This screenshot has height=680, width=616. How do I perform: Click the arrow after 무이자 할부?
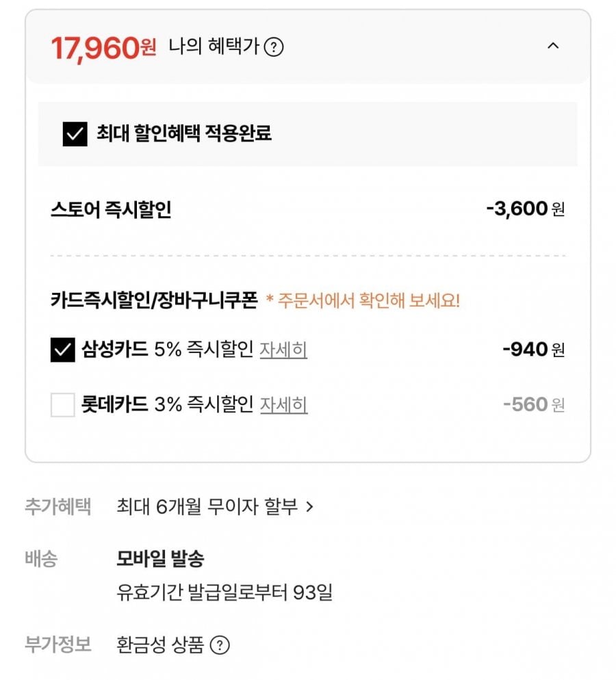click(x=309, y=507)
